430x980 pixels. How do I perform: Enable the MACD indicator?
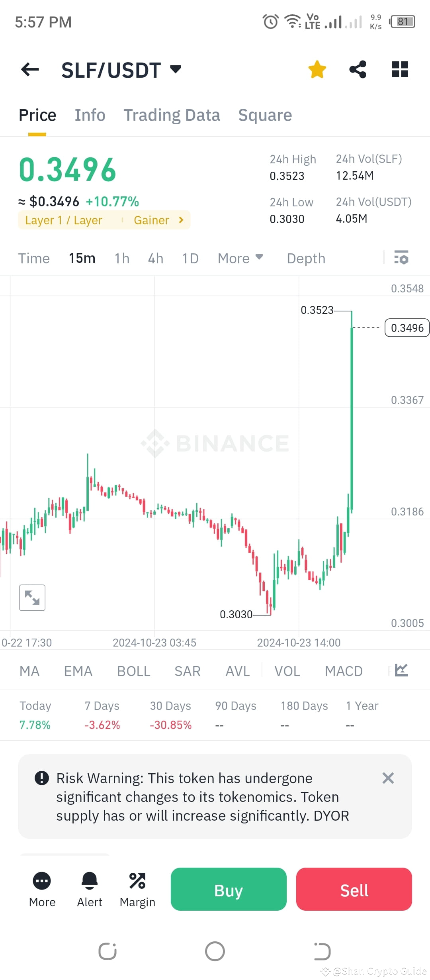click(344, 671)
